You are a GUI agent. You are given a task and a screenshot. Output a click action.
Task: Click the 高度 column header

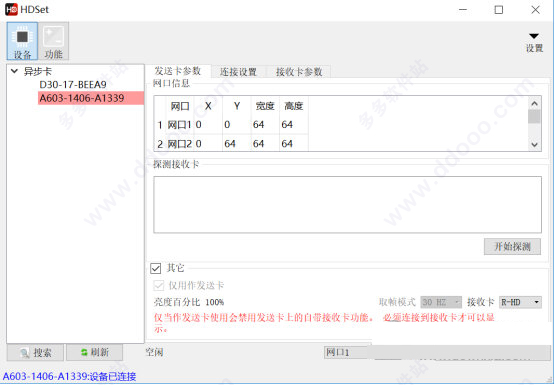click(x=294, y=106)
